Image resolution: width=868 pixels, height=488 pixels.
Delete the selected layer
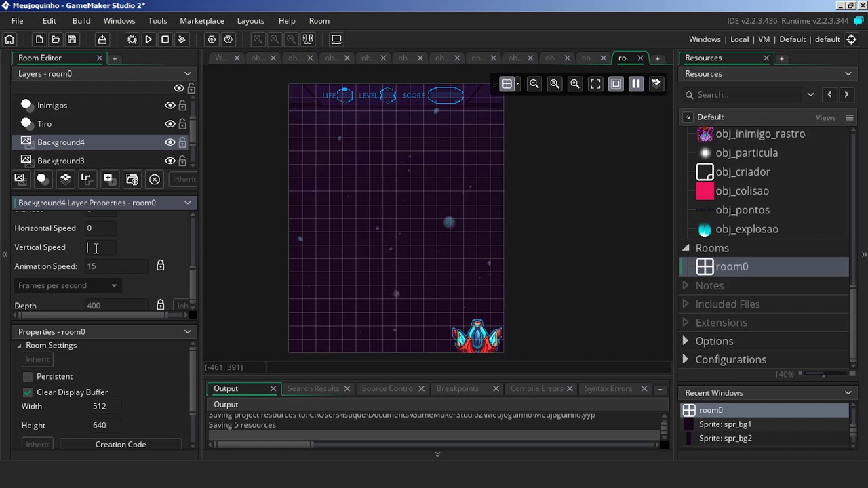click(155, 179)
